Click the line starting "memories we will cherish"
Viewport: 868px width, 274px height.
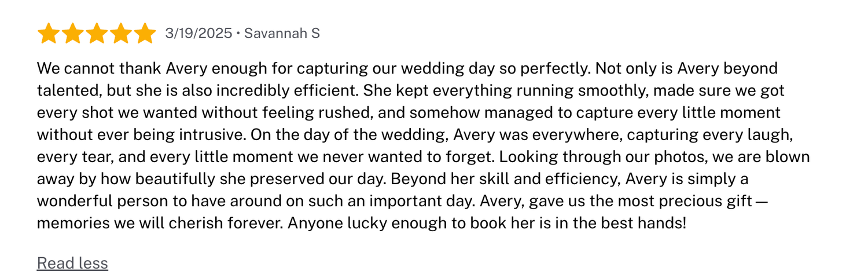(x=361, y=223)
